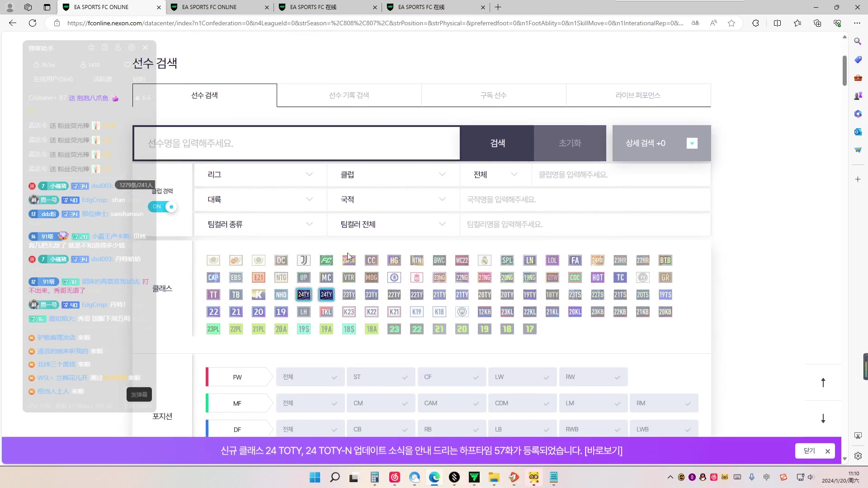
Task: Select the 선수 검색 tab
Action: (x=205, y=95)
